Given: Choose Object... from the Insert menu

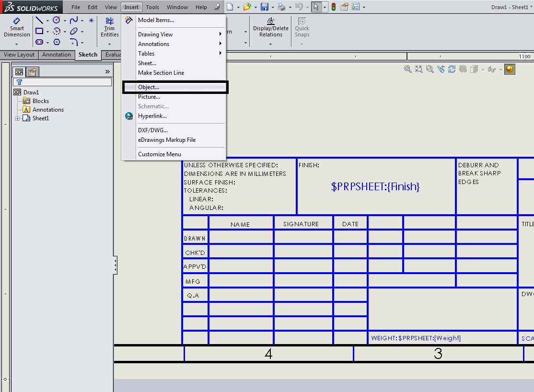Looking at the screenshot, I should [149, 87].
